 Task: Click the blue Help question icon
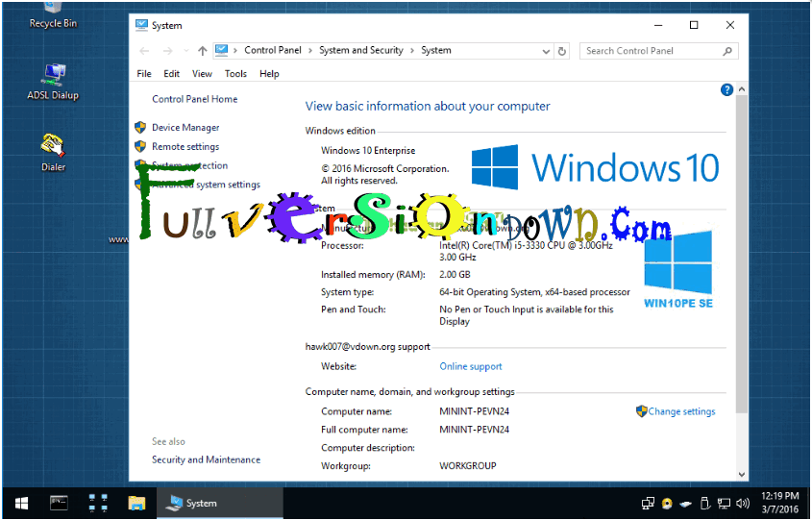[726, 89]
